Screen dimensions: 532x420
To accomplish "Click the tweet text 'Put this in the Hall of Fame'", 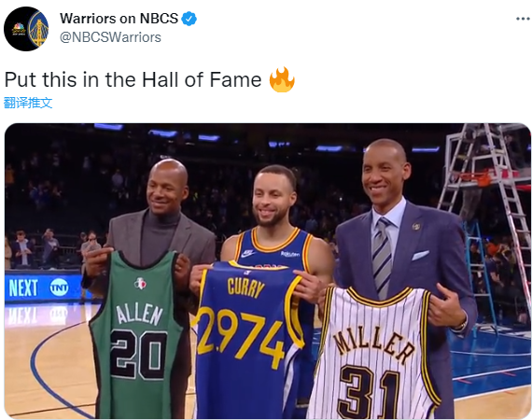I will pos(133,80).
